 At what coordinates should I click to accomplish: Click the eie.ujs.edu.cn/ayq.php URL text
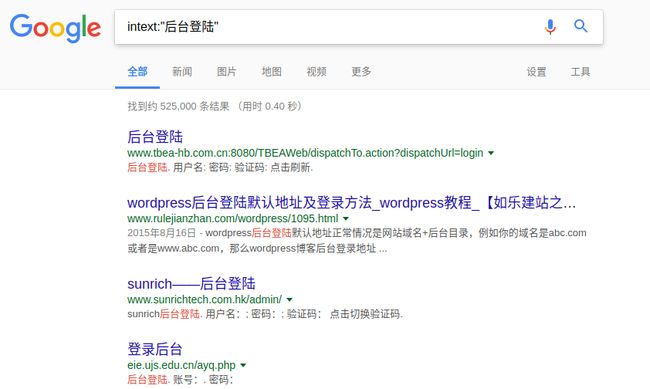(x=181, y=365)
